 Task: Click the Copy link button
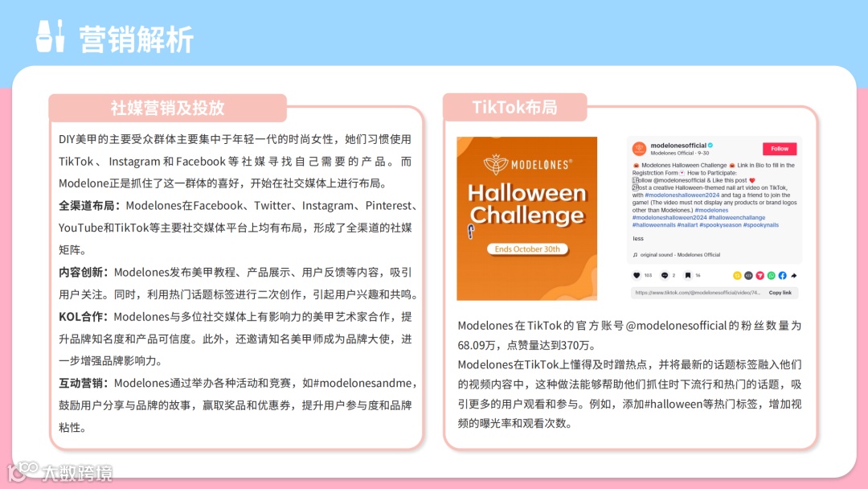point(780,293)
